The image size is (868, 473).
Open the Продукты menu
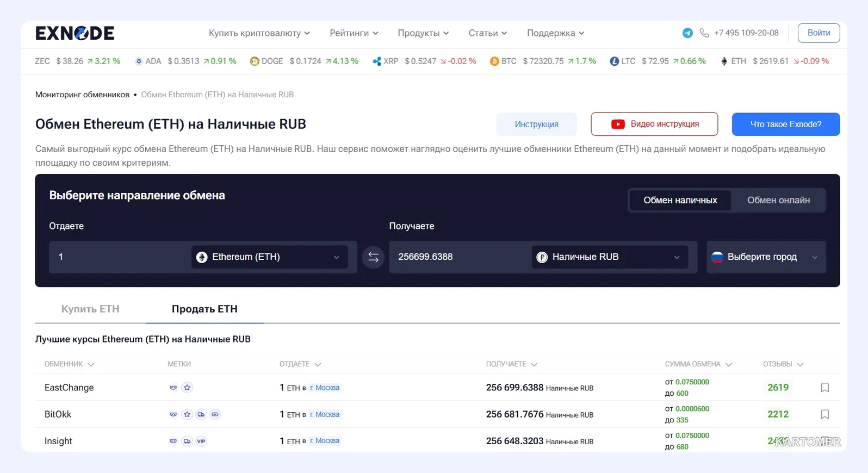click(x=423, y=33)
